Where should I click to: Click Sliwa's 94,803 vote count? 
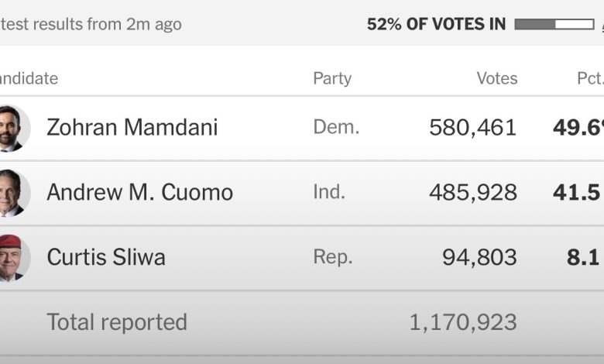click(x=479, y=257)
